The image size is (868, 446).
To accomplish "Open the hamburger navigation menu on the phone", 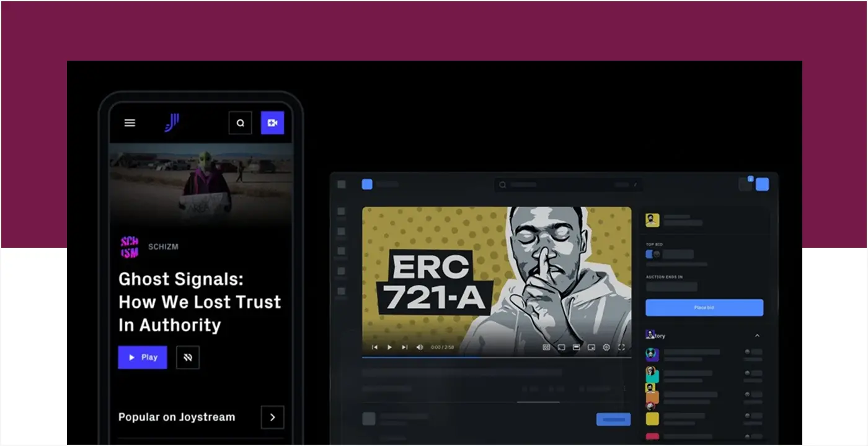I will (x=130, y=123).
